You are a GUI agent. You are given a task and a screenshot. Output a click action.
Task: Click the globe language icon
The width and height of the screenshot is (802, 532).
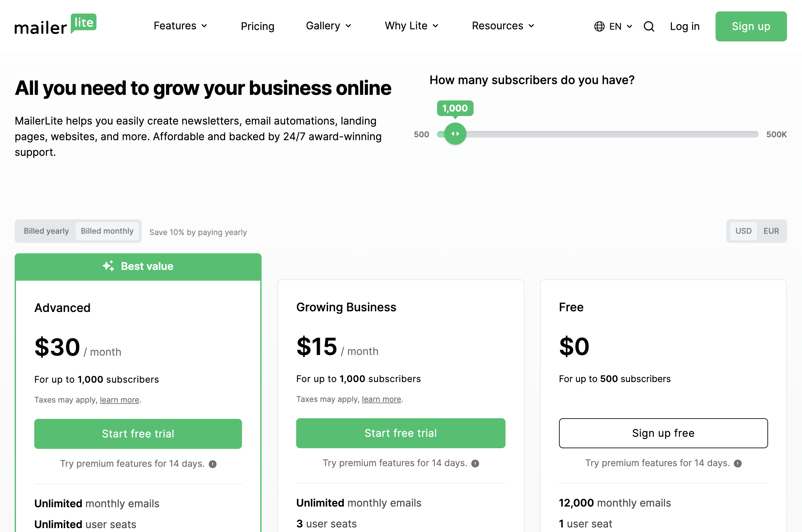coord(599,26)
